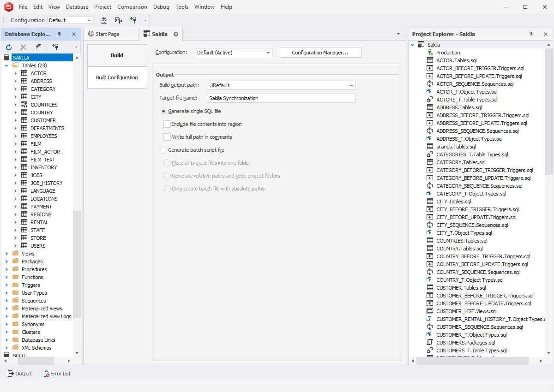Close the Sakila document tab
This screenshot has width=554, height=392.
[176, 34]
